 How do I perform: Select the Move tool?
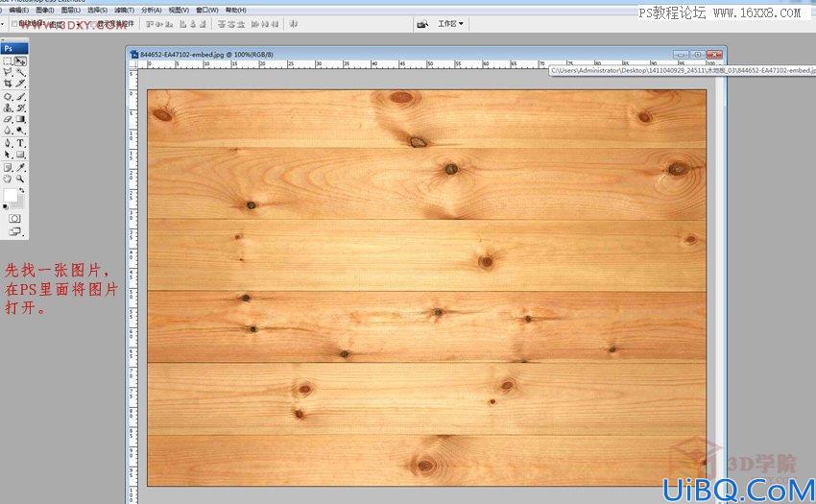pyautogui.click(x=21, y=60)
